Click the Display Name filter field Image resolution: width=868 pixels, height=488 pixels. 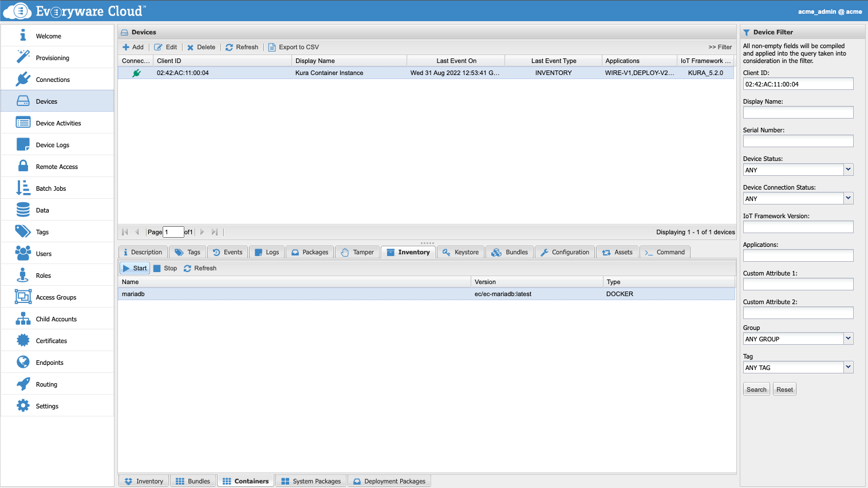tap(798, 112)
